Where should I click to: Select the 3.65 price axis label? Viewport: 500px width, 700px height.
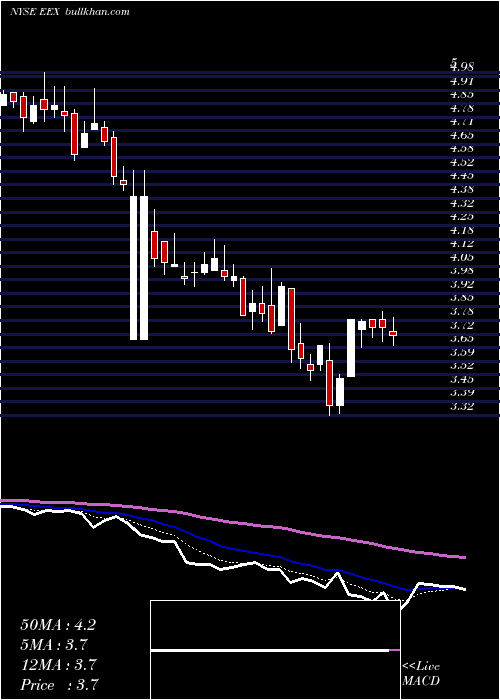pyautogui.click(x=462, y=338)
